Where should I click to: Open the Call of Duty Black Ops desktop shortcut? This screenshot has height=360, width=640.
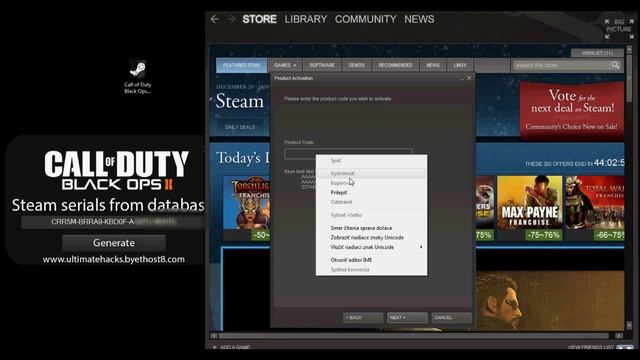click(138, 76)
